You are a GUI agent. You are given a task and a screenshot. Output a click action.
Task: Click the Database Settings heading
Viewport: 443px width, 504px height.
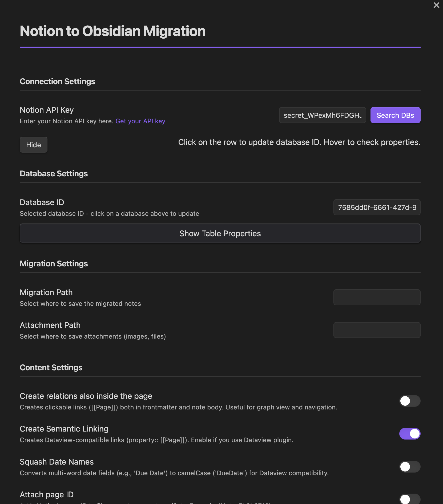54,173
